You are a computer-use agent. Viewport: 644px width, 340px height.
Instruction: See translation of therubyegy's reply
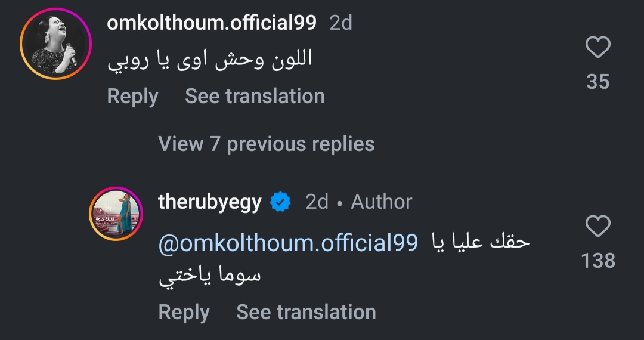coord(306,312)
